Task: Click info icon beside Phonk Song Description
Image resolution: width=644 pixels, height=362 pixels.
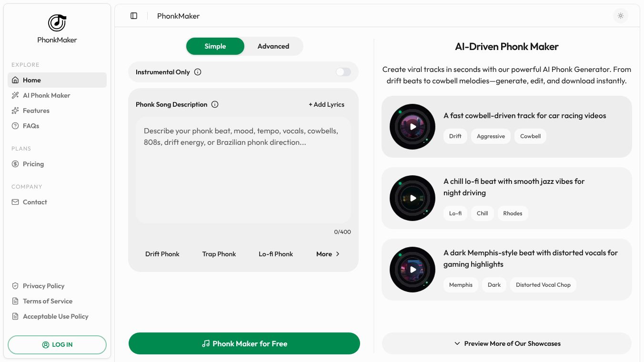Action: pyautogui.click(x=215, y=104)
